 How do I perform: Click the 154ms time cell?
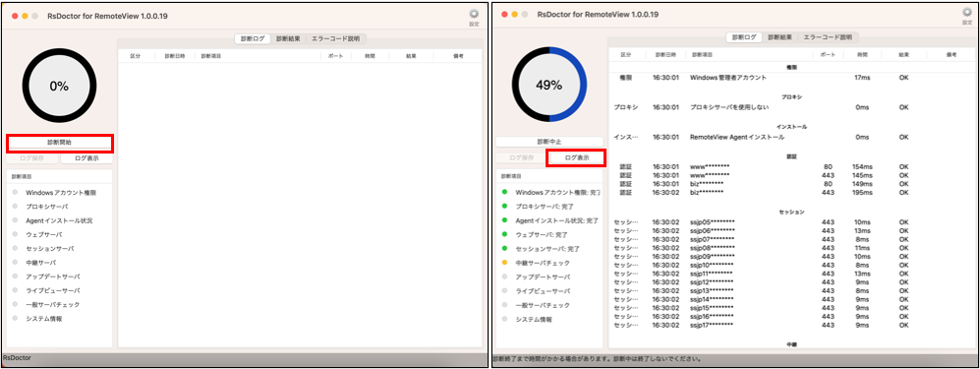tap(861, 167)
